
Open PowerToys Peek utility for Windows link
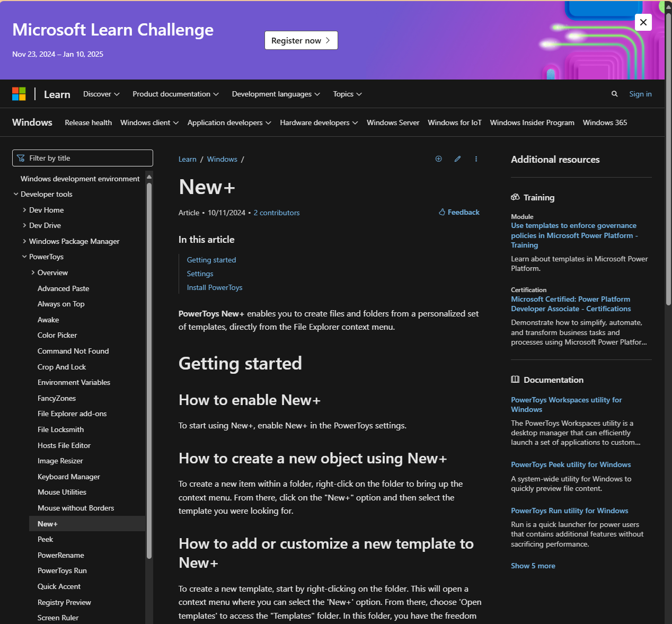[x=571, y=464]
